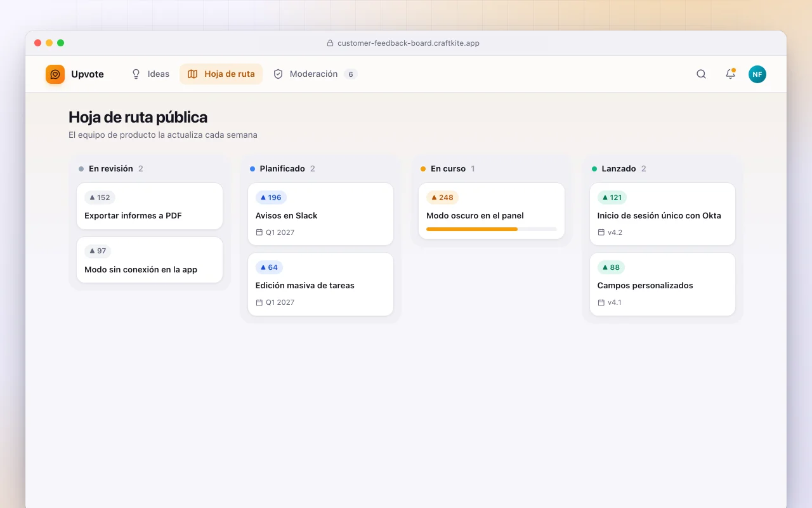This screenshot has width=812, height=508.
Task: Click the Hoja de ruta pública heading
Action: (138, 117)
